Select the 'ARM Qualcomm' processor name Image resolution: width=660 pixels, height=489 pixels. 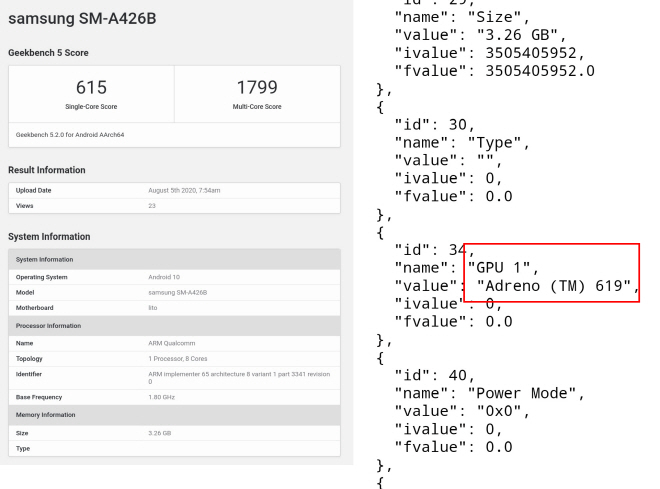(171, 343)
